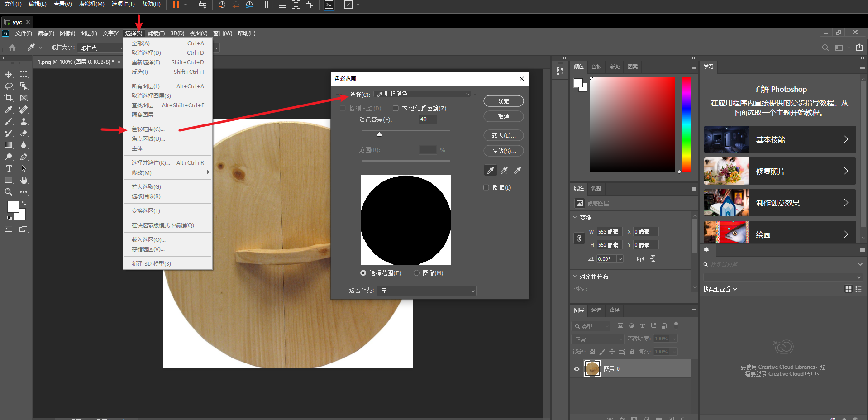Hide 图层 0 using eye icon
Viewport: 868px width, 420px height.
pyautogui.click(x=577, y=369)
